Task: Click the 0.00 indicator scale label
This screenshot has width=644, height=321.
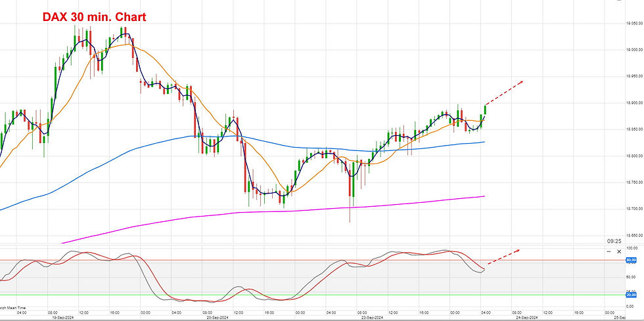Action: point(630,306)
